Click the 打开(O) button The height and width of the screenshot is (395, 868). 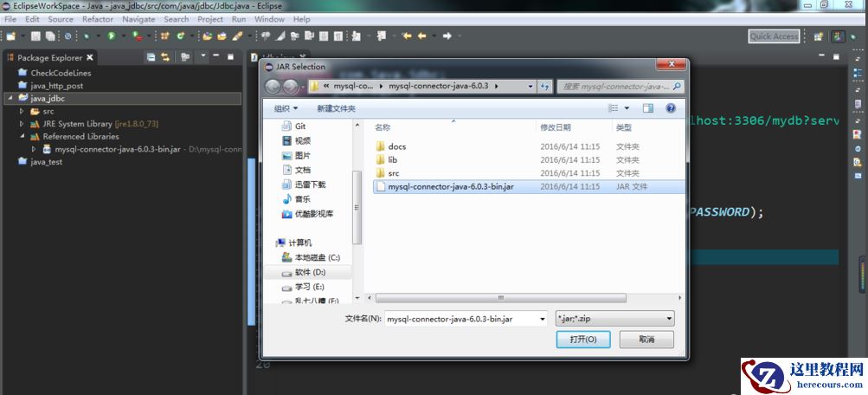click(583, 339)
